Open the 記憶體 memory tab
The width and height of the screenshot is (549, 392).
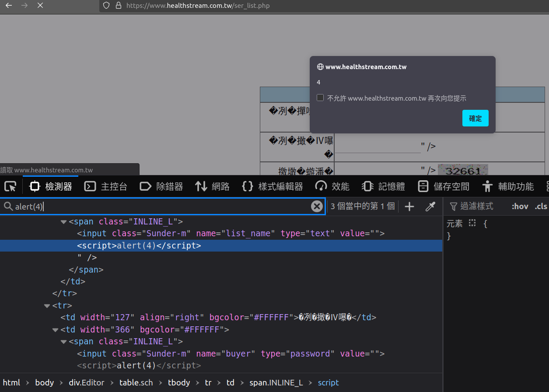point(384,186)
